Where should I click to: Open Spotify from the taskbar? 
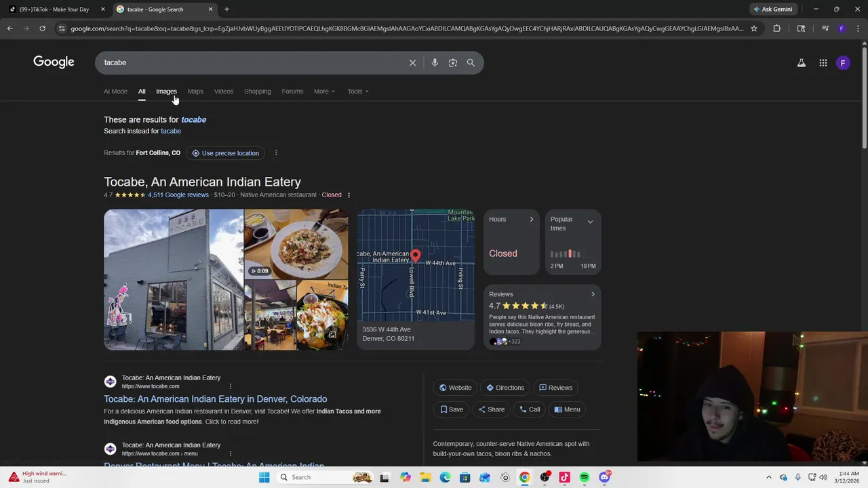coord(585,477)
